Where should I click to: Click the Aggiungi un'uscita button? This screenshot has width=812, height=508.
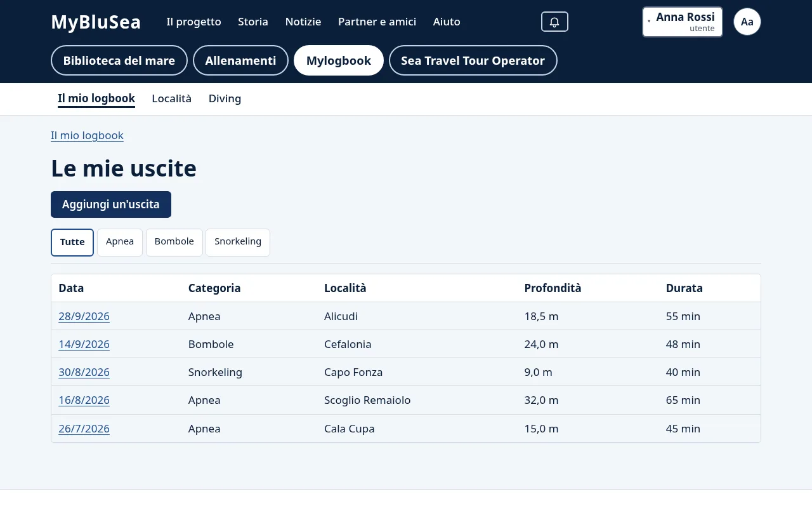(111, 204)
